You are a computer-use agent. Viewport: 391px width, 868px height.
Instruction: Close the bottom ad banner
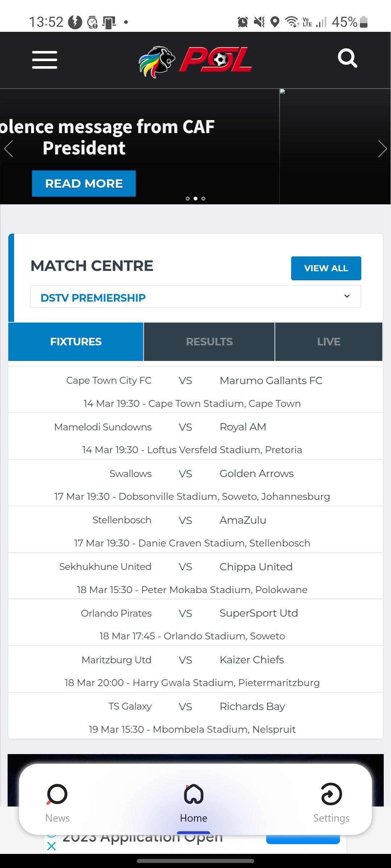52,846
